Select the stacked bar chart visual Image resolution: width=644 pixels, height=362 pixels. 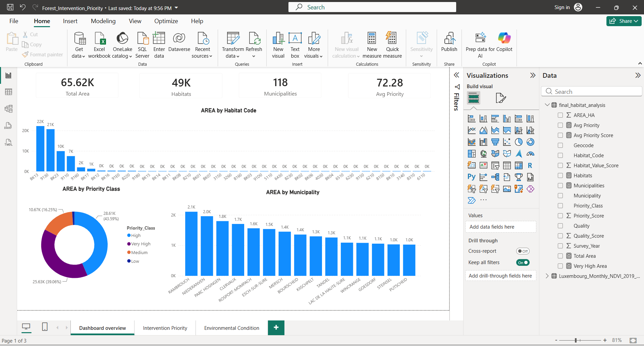coord(472,119)
